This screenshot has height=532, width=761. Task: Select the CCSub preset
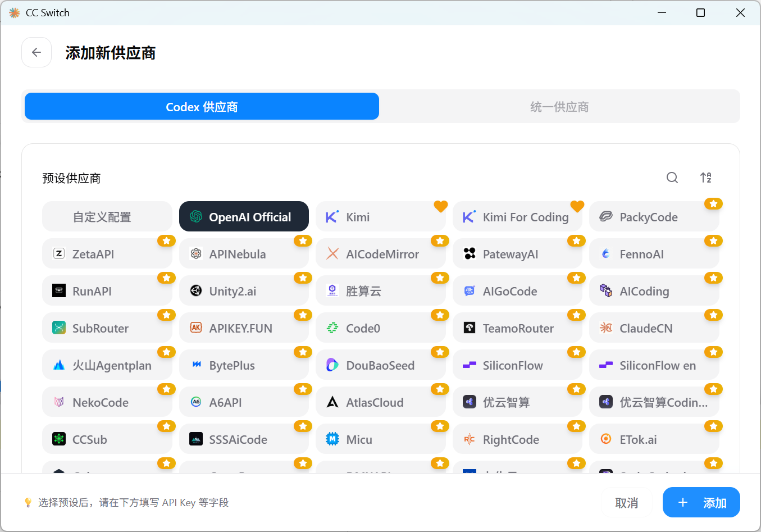pyautogui.click(x=107, y=439)
